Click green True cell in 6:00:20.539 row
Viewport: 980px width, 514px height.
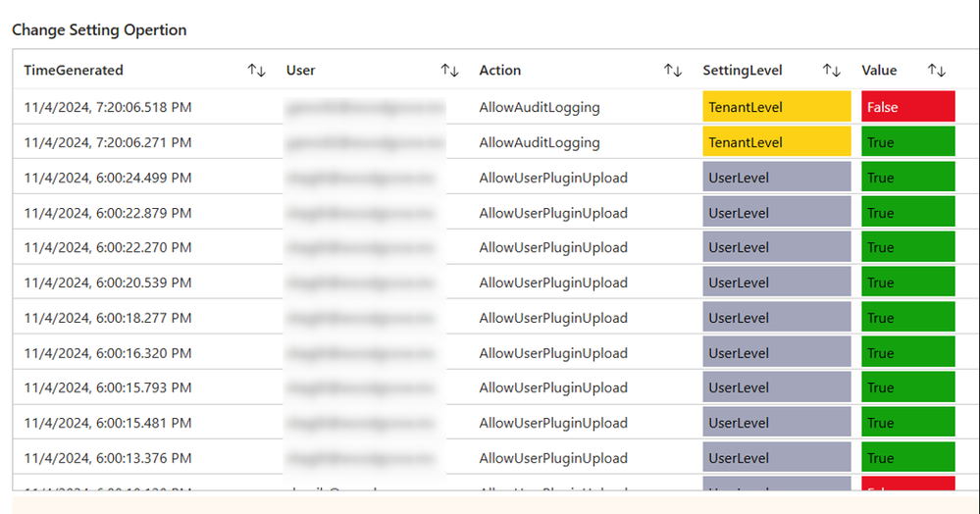click(908, 282)
